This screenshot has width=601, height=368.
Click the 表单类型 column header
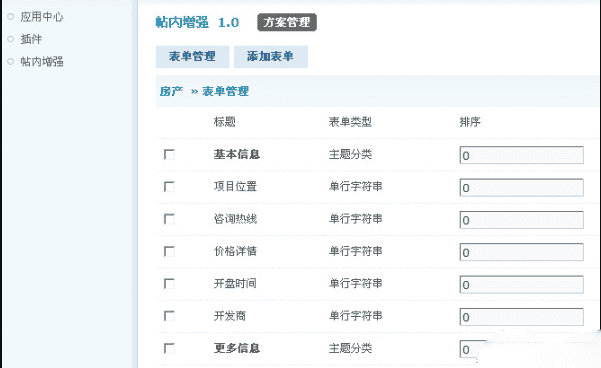[x=350, y=122]
